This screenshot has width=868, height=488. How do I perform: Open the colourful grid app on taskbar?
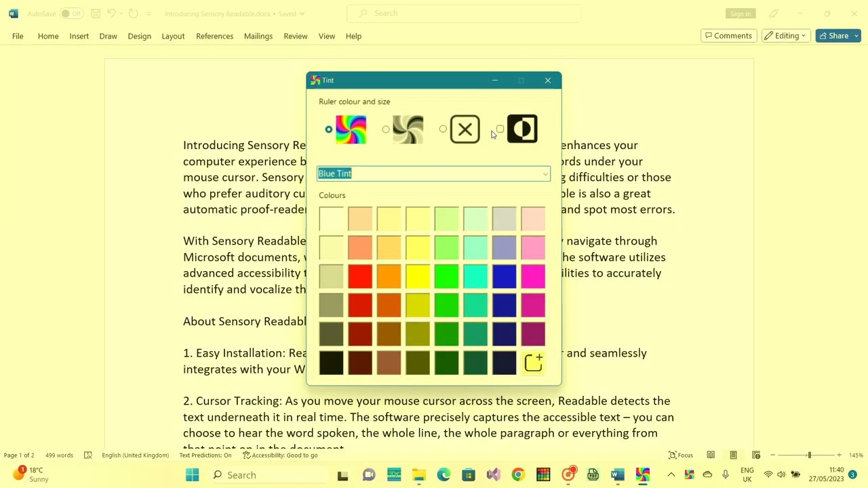click(543, 475)
